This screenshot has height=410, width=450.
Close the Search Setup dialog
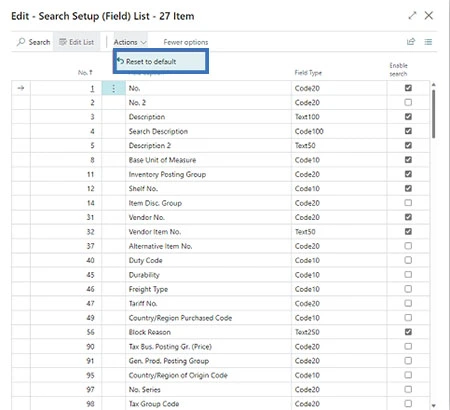pos(429,15)
